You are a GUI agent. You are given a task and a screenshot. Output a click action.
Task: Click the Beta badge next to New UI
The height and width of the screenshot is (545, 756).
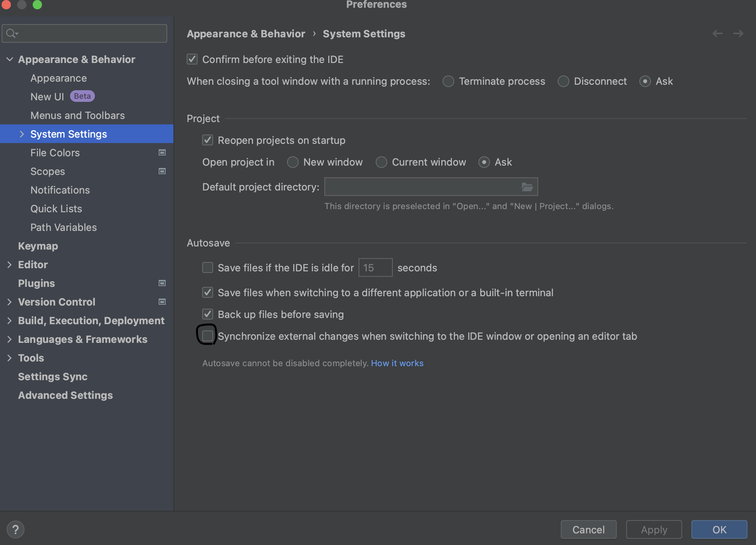tap(82, 96)
